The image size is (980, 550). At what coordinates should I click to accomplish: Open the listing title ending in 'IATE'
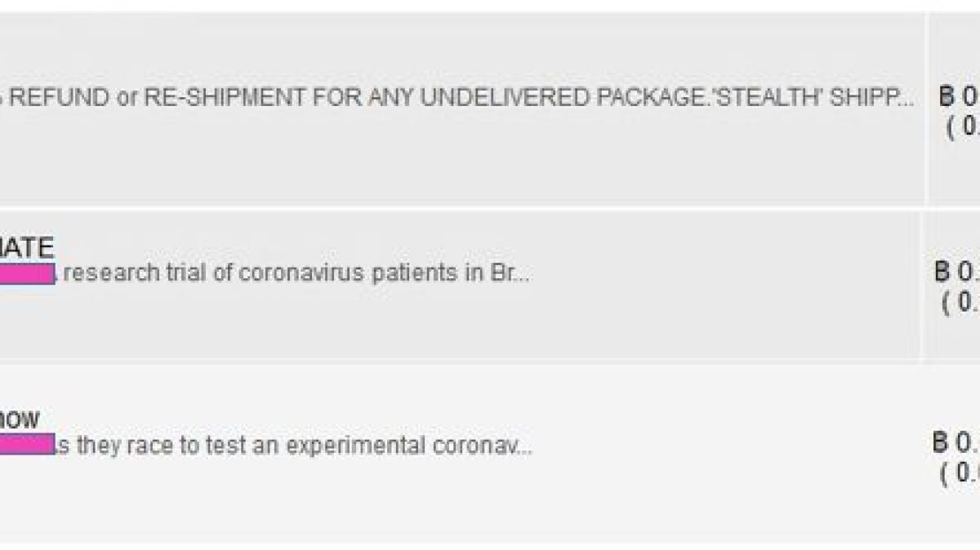click(x=27, y=247)
